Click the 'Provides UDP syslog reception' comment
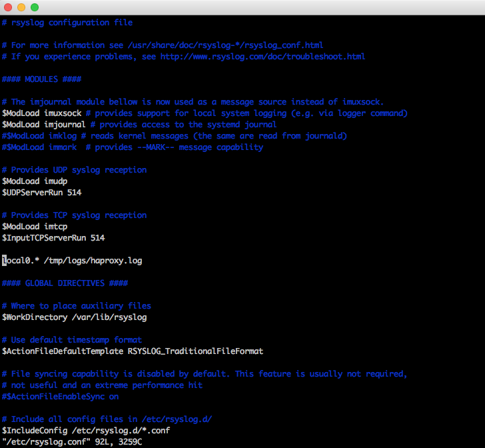Viewport: 485px width, 448px height. coord(74,170)
